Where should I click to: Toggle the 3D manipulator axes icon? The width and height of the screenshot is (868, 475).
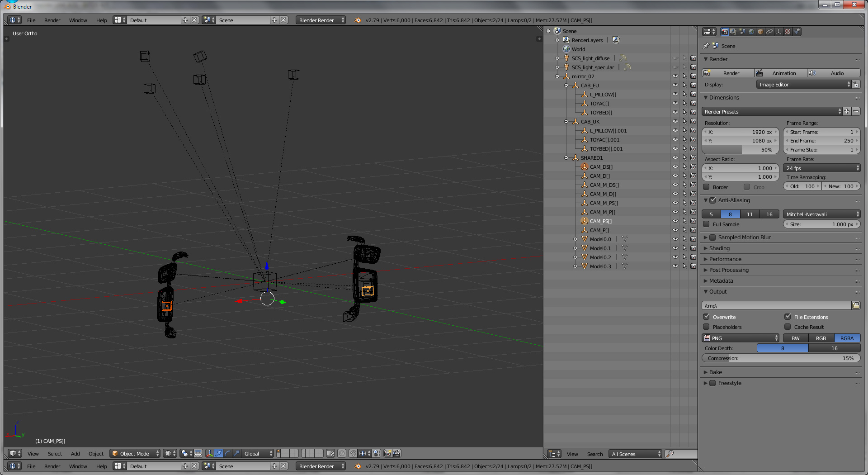209,453
